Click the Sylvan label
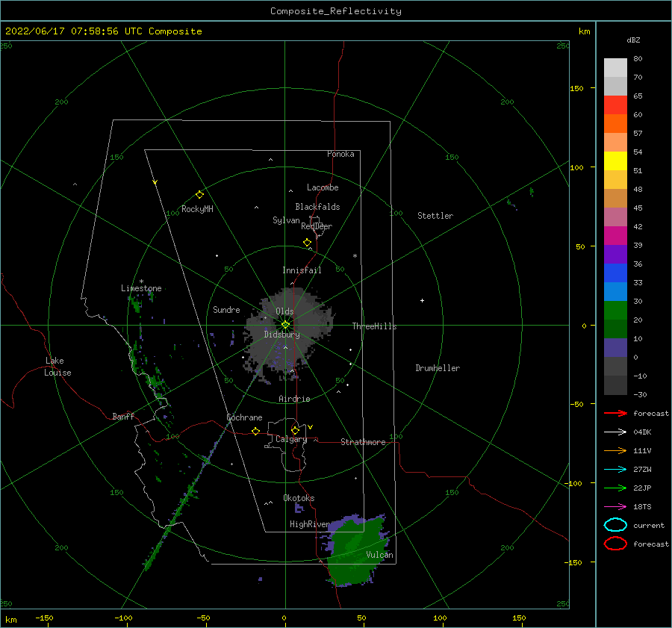The height and width of the screenshot is (628, 672). click(286, 220)
